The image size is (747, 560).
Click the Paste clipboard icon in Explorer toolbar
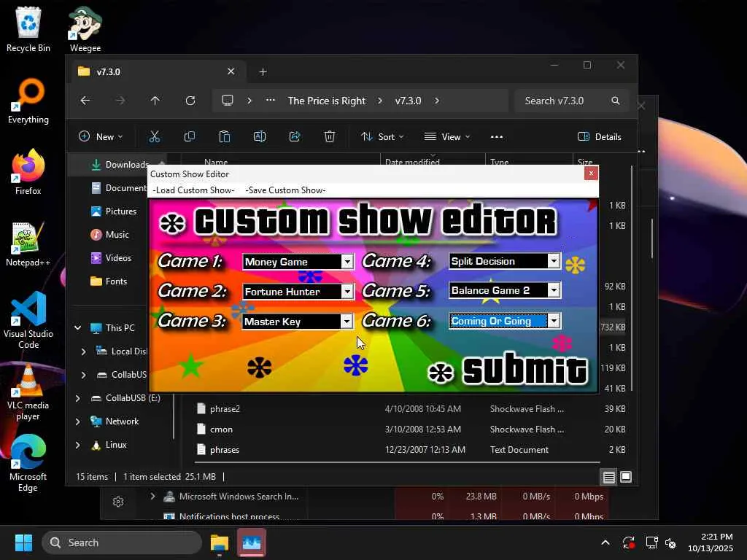pos(225,136)
